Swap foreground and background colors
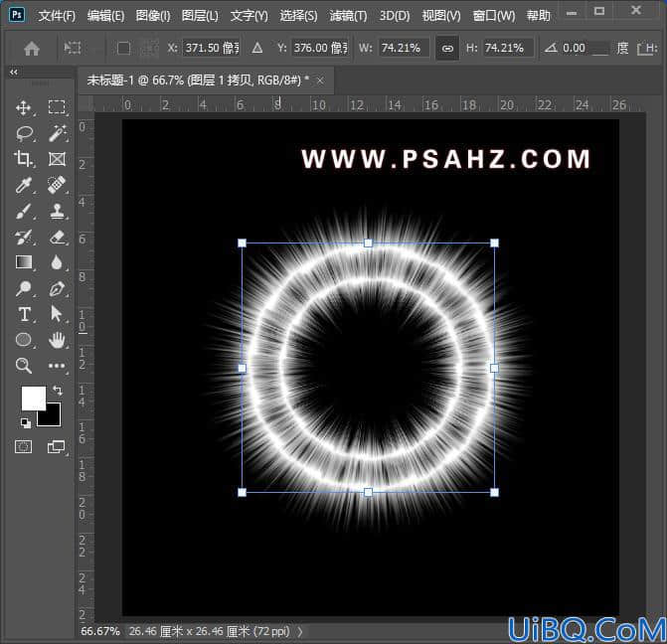The height and width of the screenshot is (644, 667). click(57, 390)
